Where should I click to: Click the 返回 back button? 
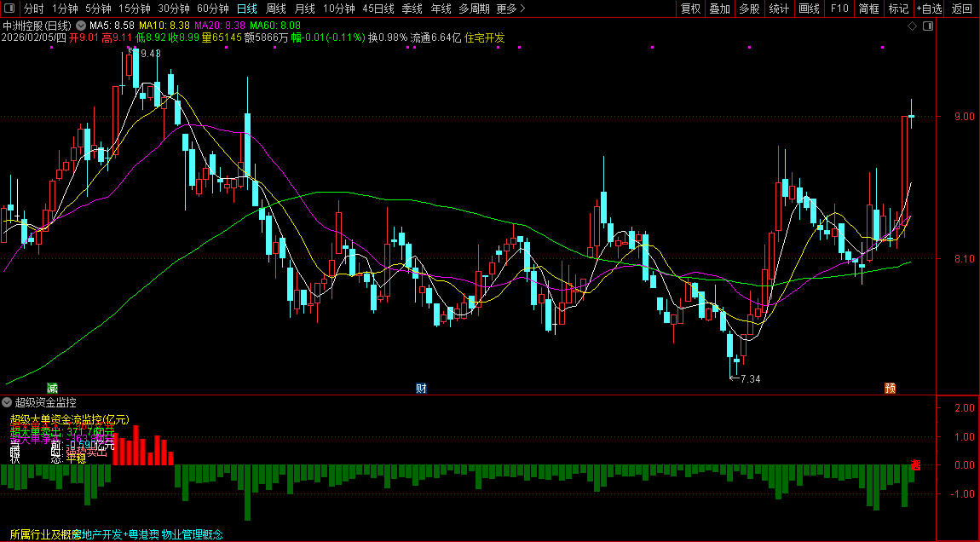[x=961, y=9]
